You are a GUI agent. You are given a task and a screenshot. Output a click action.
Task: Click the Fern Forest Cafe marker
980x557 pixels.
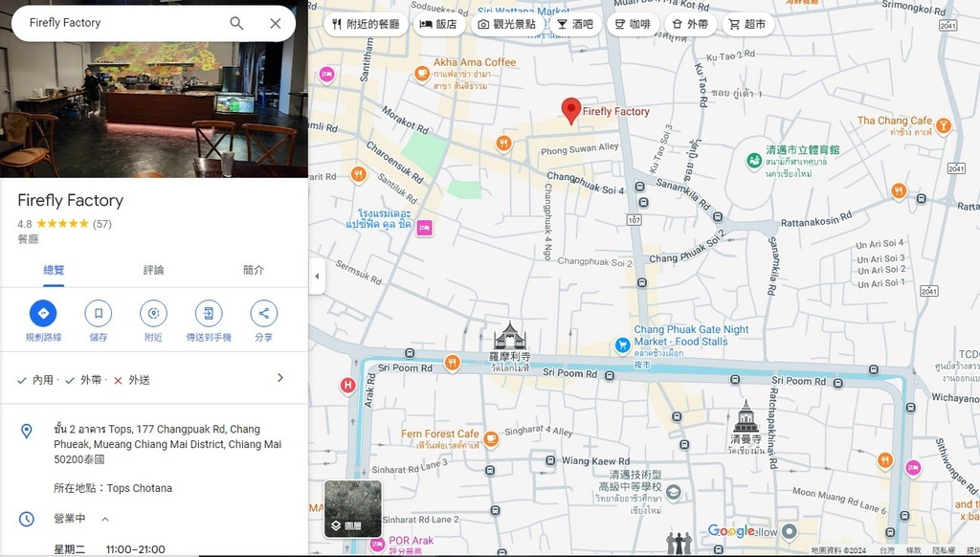click(x=491, y=438)
